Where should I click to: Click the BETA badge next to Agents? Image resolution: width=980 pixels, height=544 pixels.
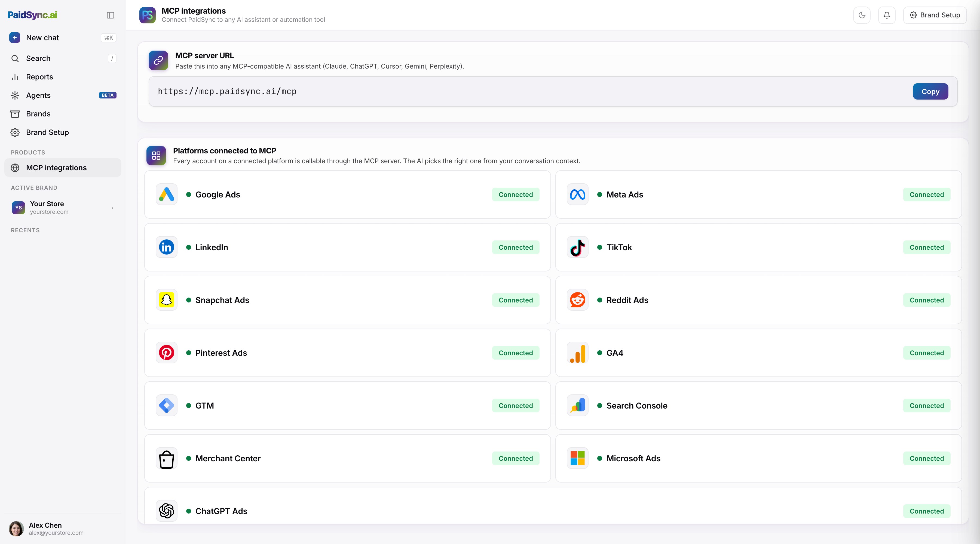pyautogui.click(x=108, y=95)
